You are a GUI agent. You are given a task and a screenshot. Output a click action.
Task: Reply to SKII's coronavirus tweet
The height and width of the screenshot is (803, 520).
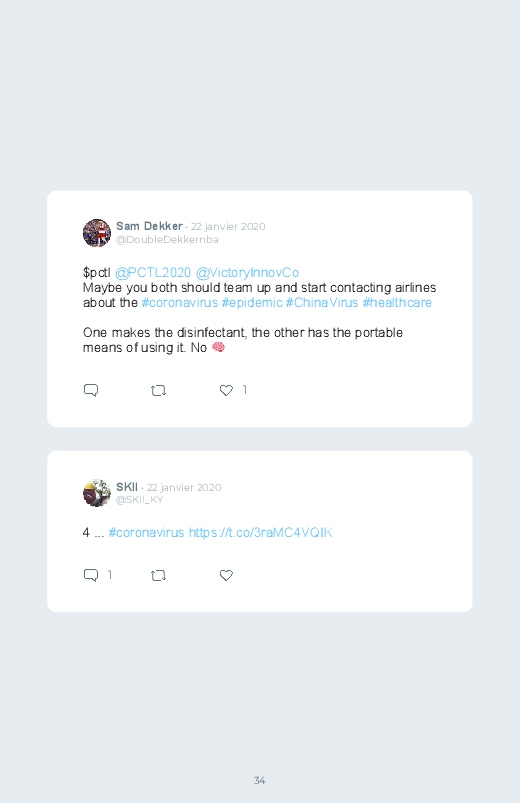91,575
